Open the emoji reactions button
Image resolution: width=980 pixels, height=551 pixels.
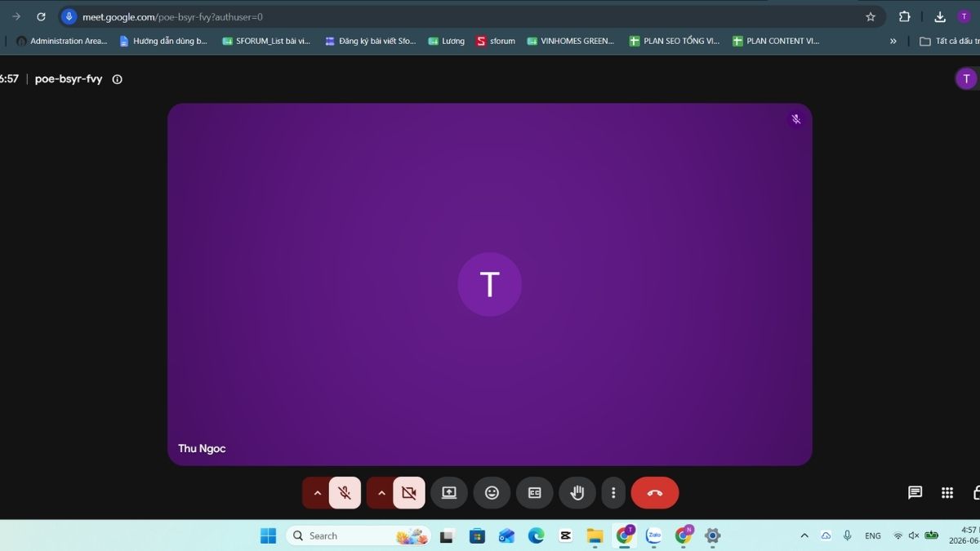click(492, 493)
